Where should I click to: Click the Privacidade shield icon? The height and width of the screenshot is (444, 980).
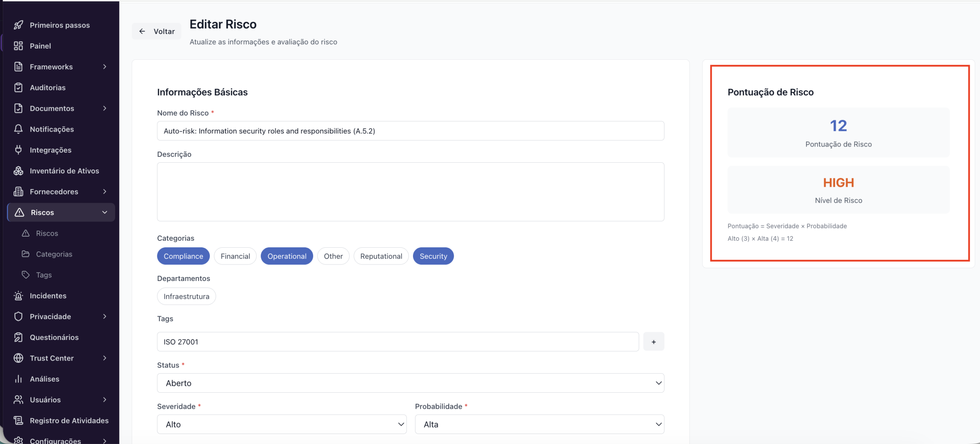[18, 316]
